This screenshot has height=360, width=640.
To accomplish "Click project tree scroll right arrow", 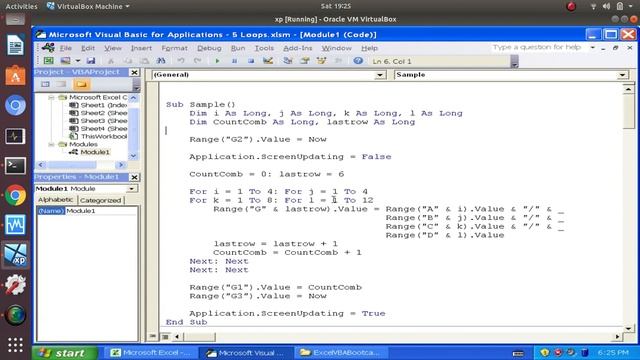I will tap(121, 165).
